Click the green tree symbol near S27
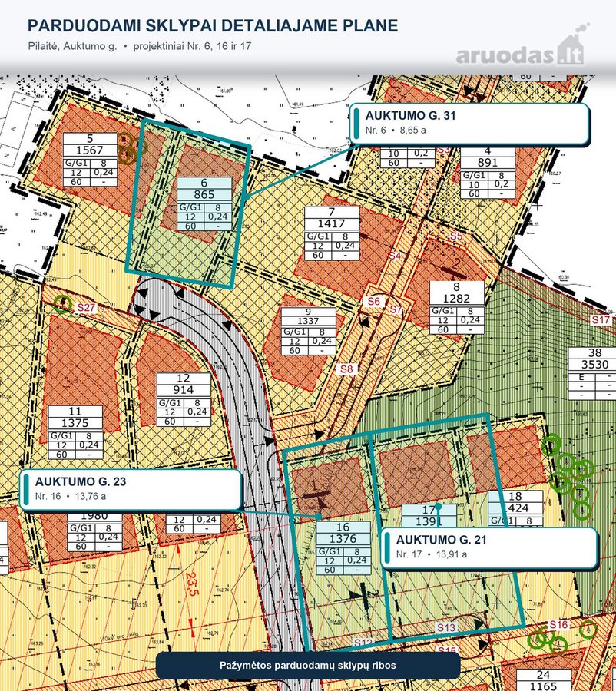 62,304
